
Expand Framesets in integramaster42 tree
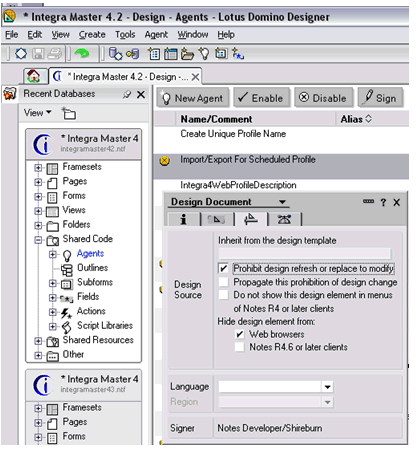point(38,167)
